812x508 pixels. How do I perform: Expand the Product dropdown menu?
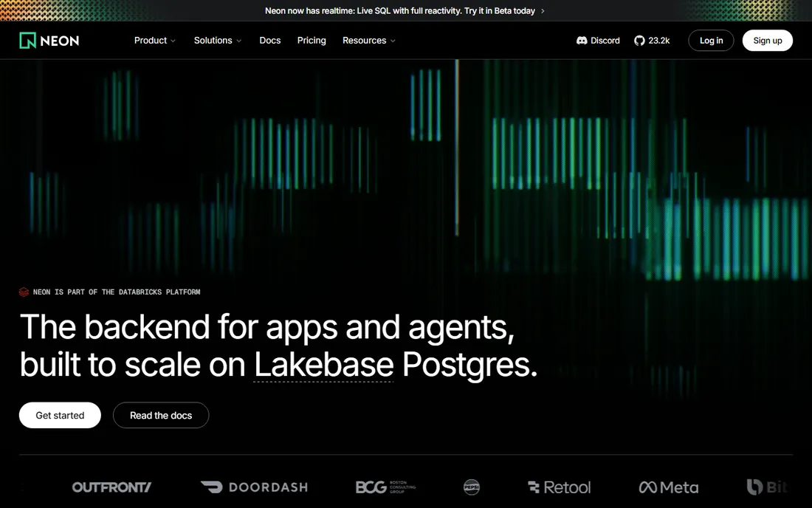tap(155, 41)
